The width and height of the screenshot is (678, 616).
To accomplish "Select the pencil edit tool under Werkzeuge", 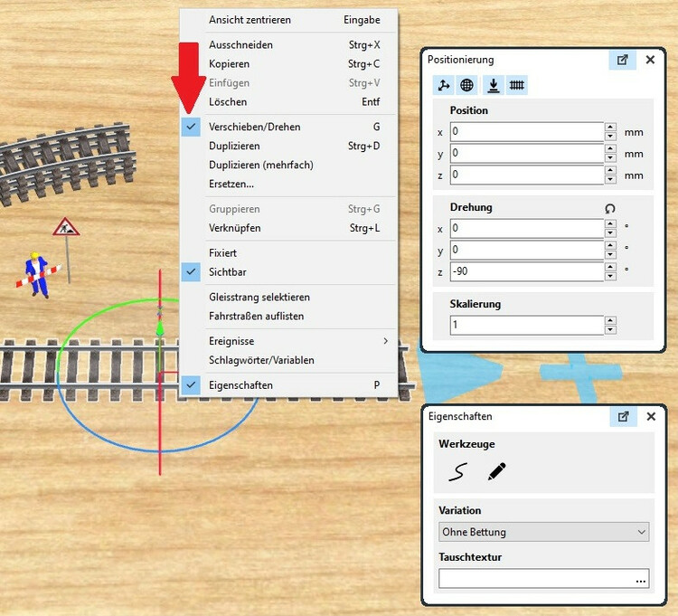I will (x=496, y=471).
